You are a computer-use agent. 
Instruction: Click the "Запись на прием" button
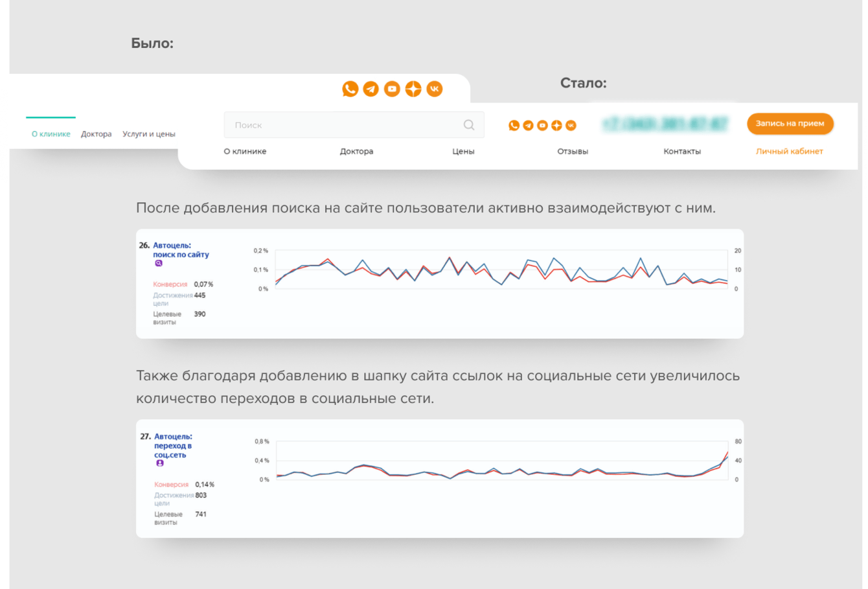pos(790,124)
